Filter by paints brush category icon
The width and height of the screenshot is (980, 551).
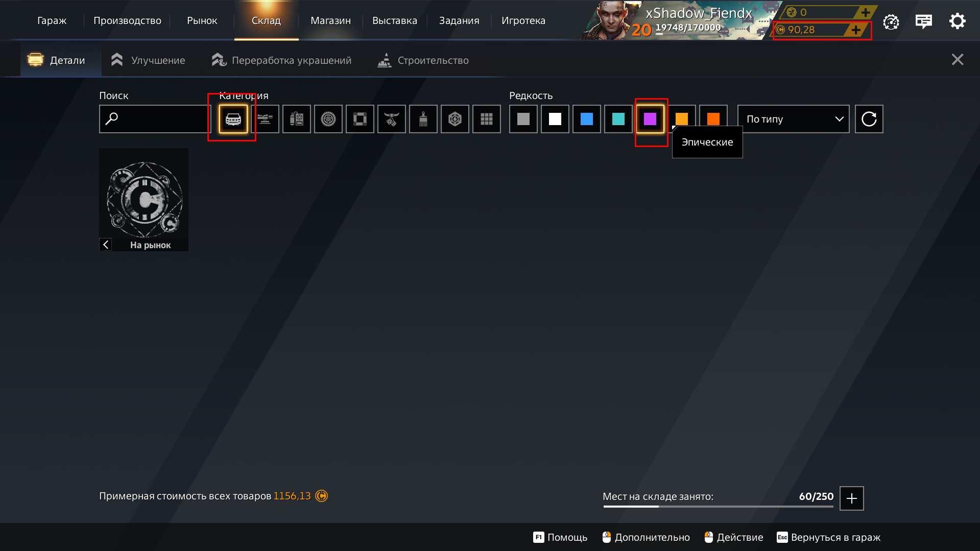423,119
